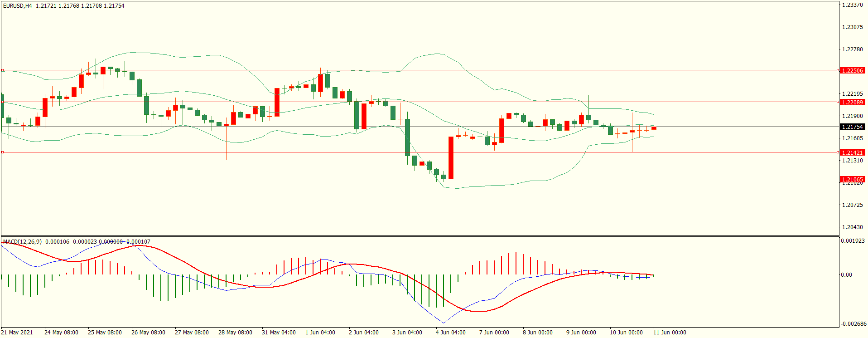Click the 1.21605 price axis label
Screen dimensions: 868x338
pos(852,138)
